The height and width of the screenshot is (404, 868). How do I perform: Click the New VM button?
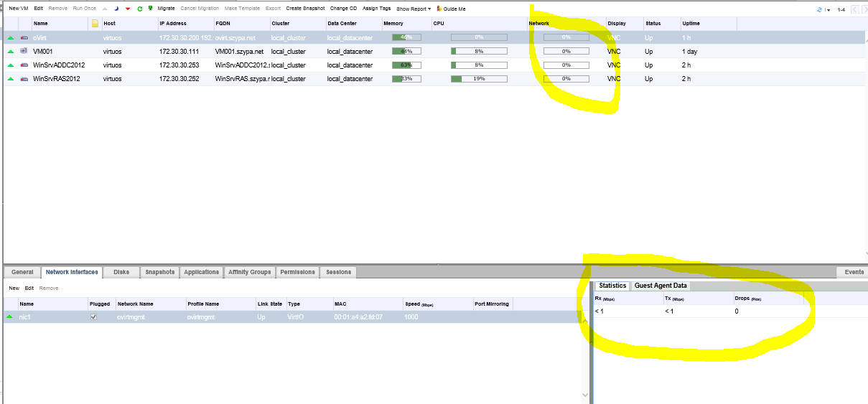pos(18,9)
